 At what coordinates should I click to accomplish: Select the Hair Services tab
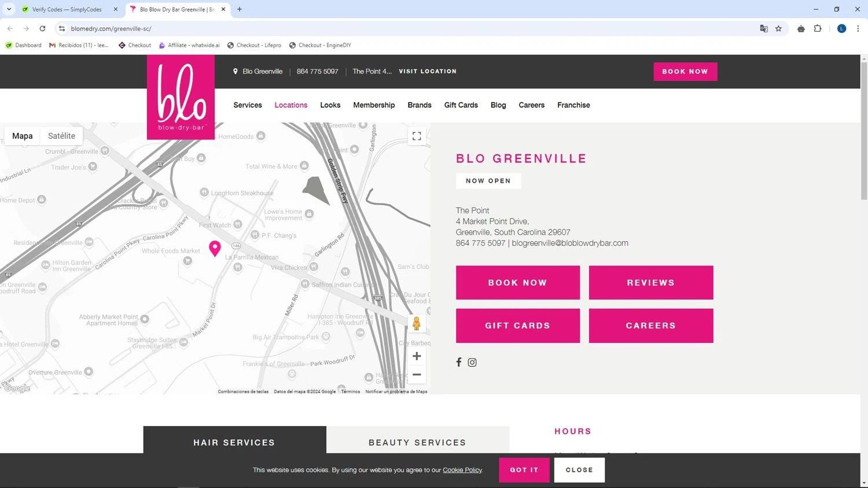click(234, 440)
